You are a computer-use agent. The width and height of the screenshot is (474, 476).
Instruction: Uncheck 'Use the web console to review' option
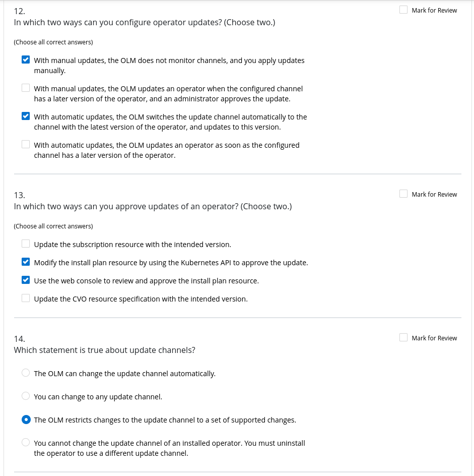tap(26, 280)
